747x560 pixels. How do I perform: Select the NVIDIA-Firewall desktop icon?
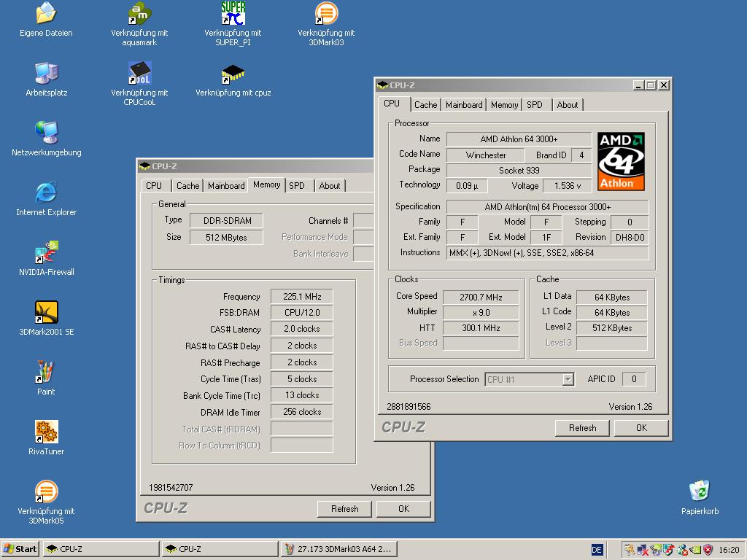click(46, 252)
